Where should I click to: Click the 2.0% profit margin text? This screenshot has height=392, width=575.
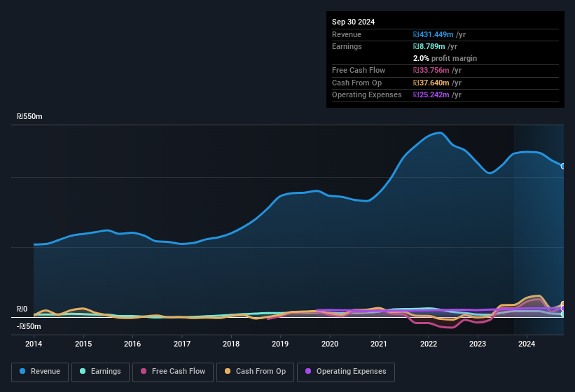pos(445,58)
